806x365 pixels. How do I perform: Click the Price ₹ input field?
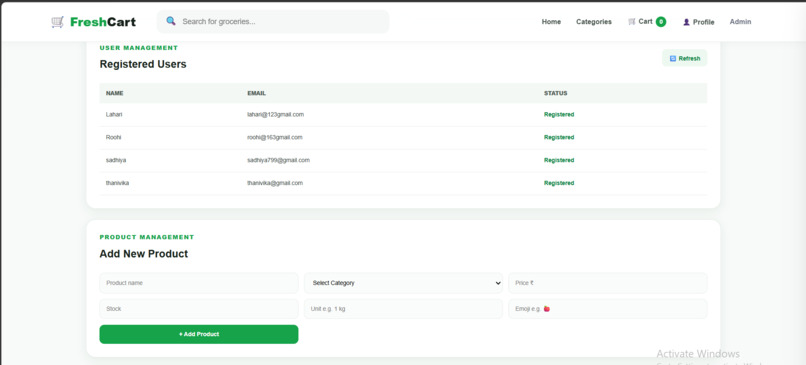click(608, 283)
